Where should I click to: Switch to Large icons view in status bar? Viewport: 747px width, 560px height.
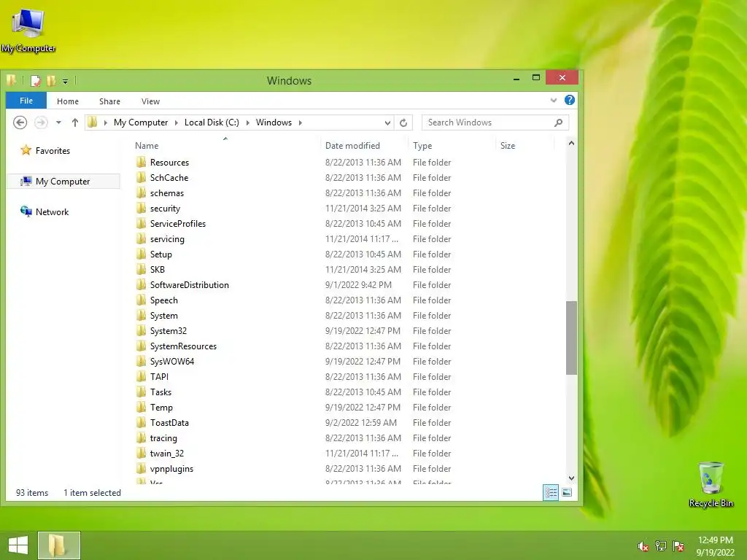[x=566, y=492]
